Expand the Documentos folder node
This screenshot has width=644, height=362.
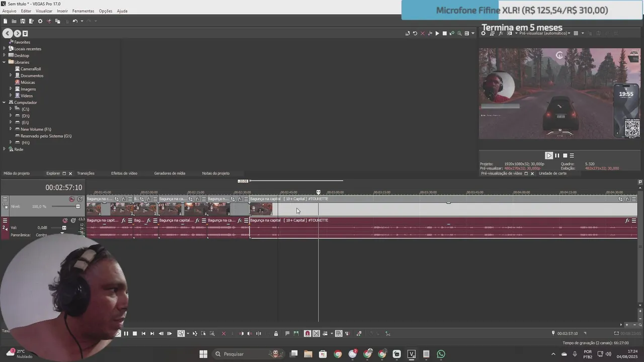[x=11, y=75]
